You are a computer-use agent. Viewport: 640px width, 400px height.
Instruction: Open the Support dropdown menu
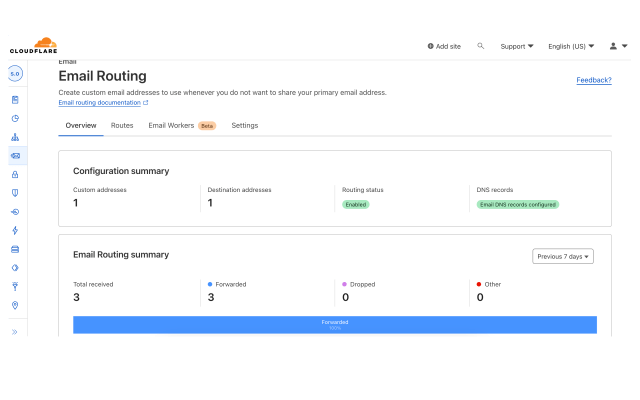[517, 46]
